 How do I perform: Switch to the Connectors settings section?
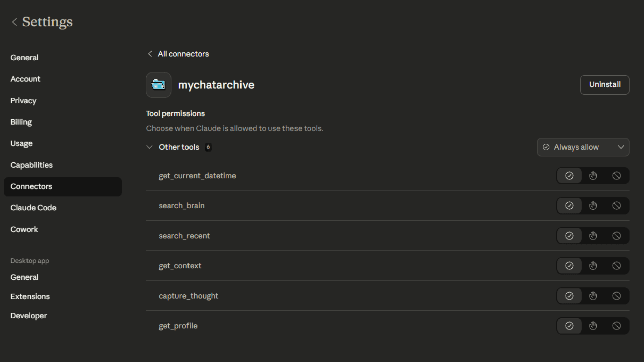point(31,186)
